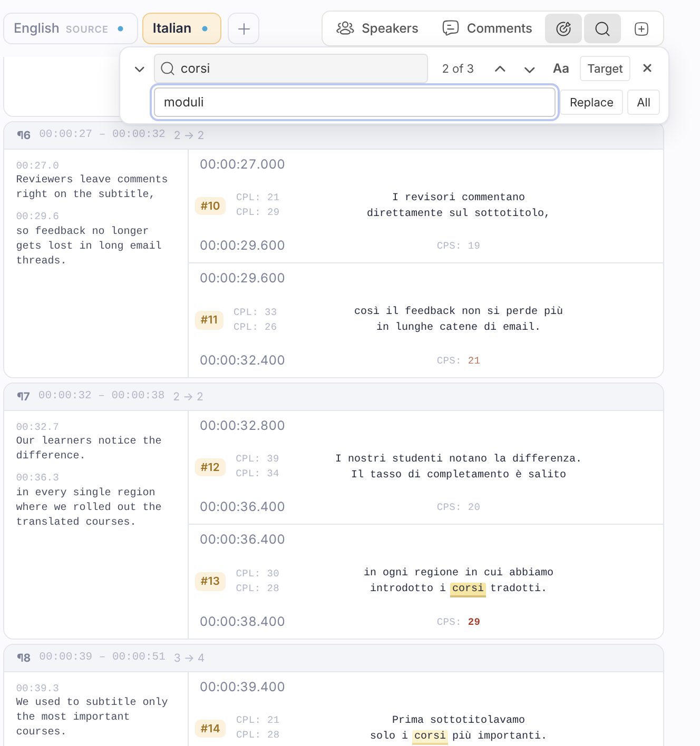The width and height of the screenshot is (700, 746).
Task: Switch to the Italian tab
Action: click(181, 28)
